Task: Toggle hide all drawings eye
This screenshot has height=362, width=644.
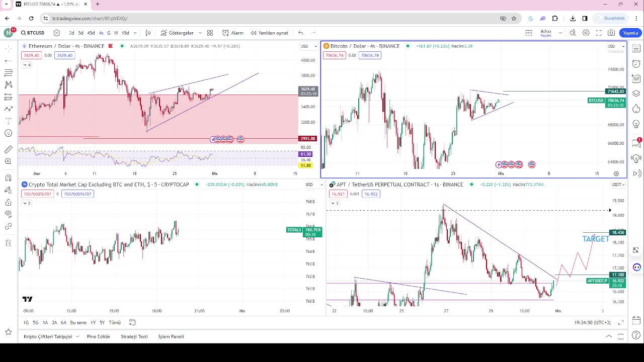Action: coord(8,214)
